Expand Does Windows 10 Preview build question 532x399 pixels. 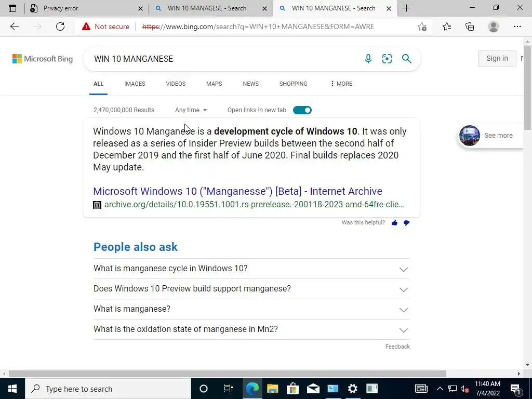coord(251,289)
